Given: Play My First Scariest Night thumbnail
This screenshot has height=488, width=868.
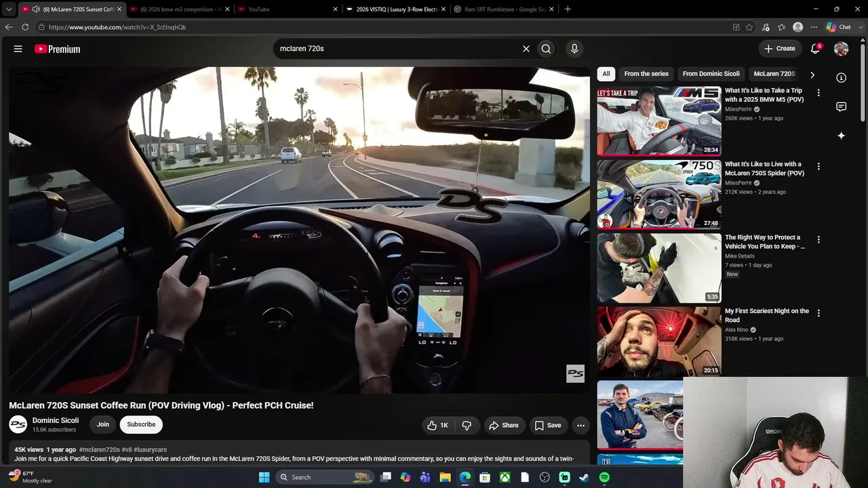Looking at the screenshot, I should coord(659,342).
